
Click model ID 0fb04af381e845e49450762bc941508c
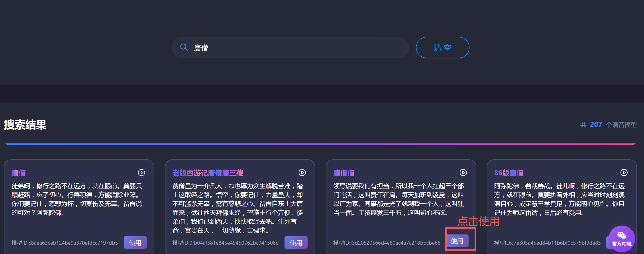point(225,243)
